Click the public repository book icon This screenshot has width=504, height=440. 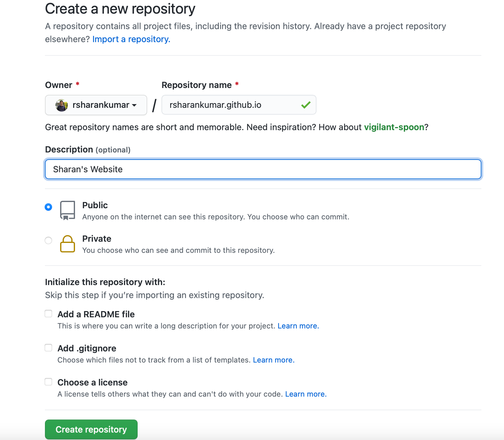coord(67,210)
